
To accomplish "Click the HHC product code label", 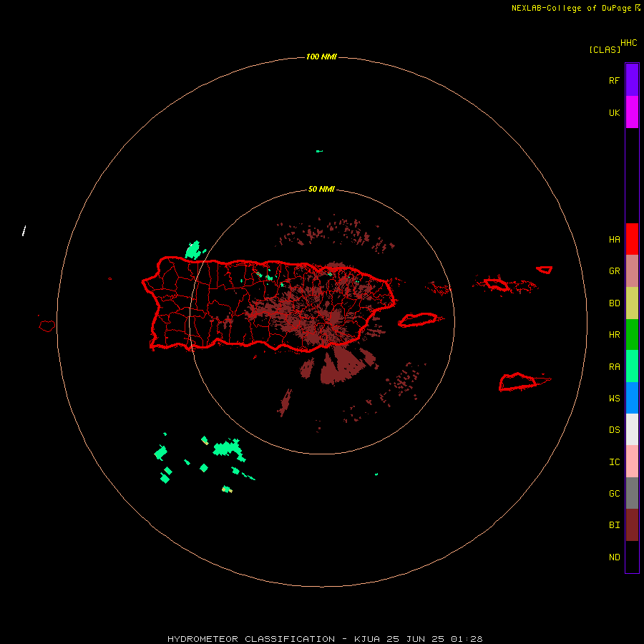I will click(628, 43).
